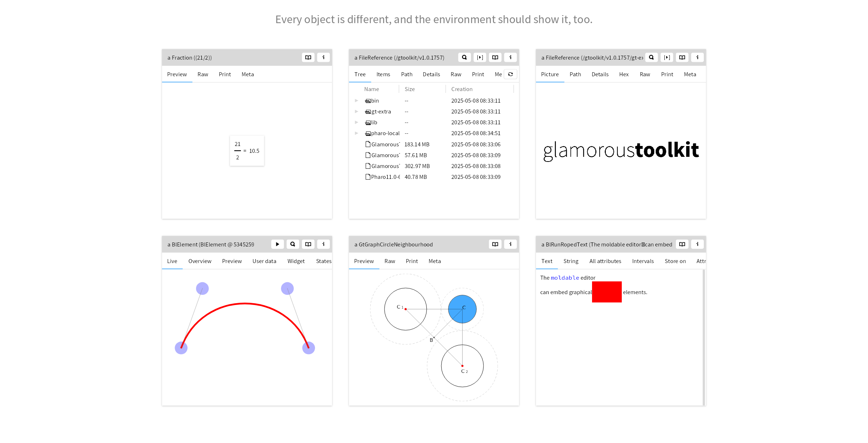Open book icon in Tree FileReference panel

(x=495, y=57)
